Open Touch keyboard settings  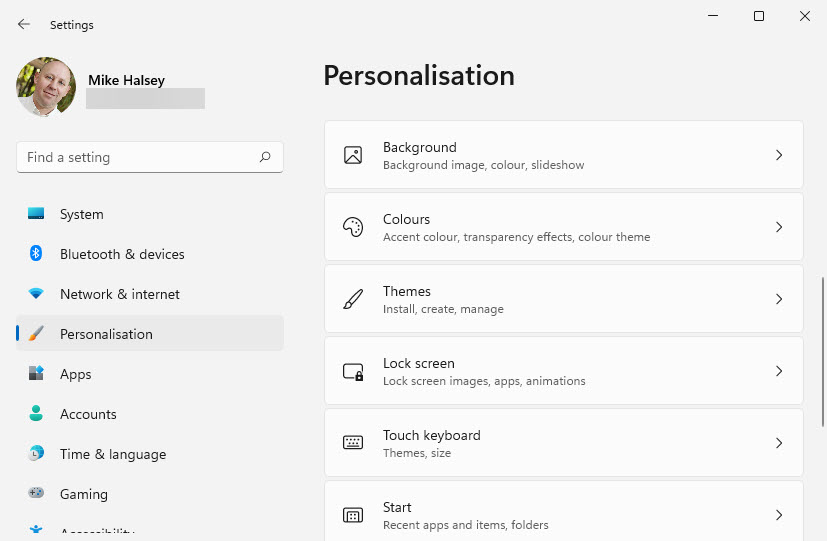point(563,443)
